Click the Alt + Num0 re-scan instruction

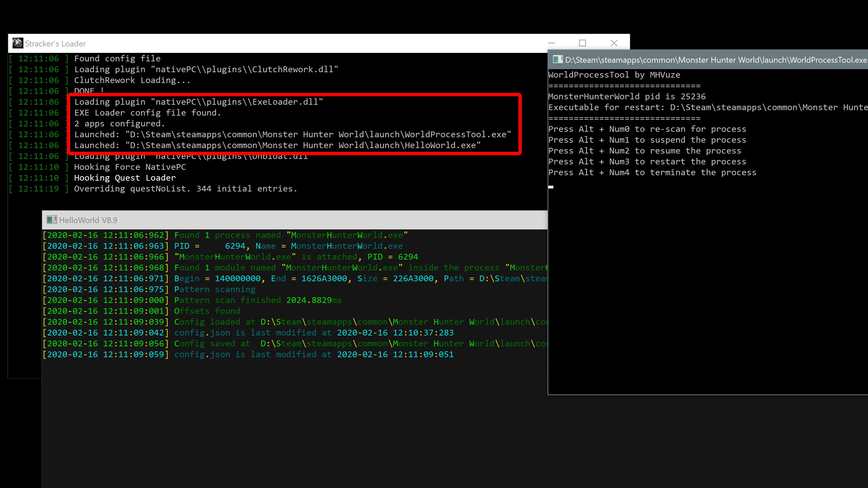(x=647, y=129)
